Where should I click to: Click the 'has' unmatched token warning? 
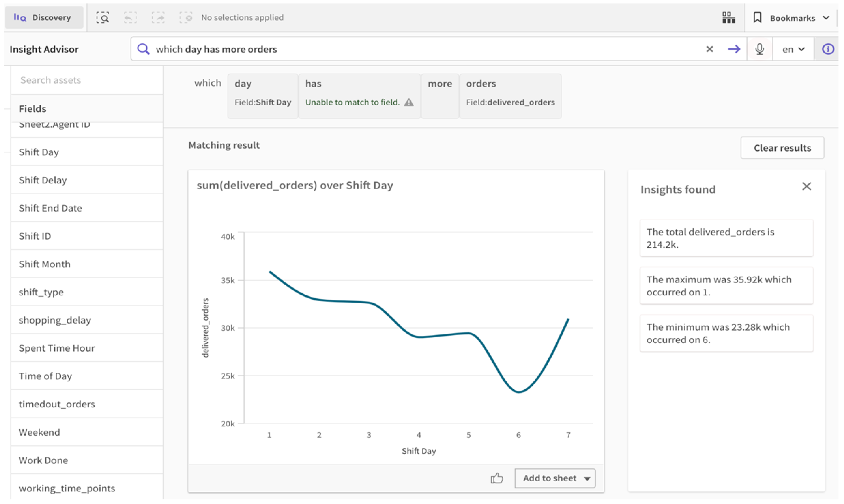(409, 102)
